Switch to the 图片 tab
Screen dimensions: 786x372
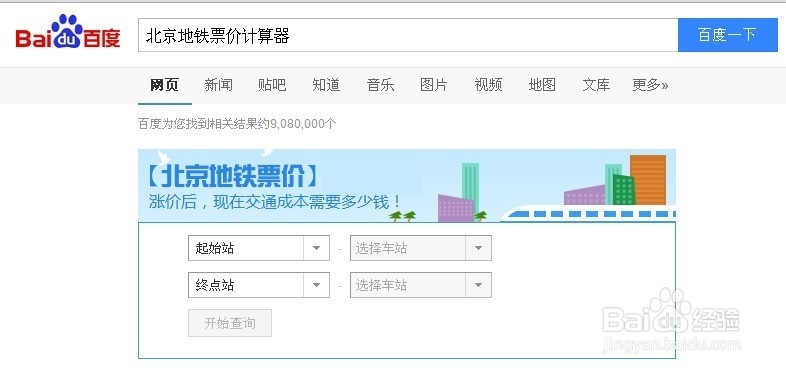pyautogui.click(x=434, y=85)
